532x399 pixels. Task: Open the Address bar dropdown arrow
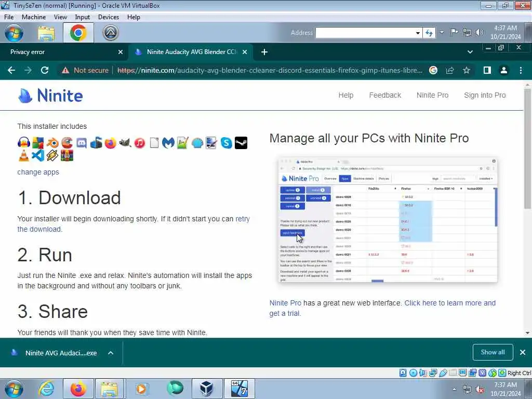pos(418,33)
